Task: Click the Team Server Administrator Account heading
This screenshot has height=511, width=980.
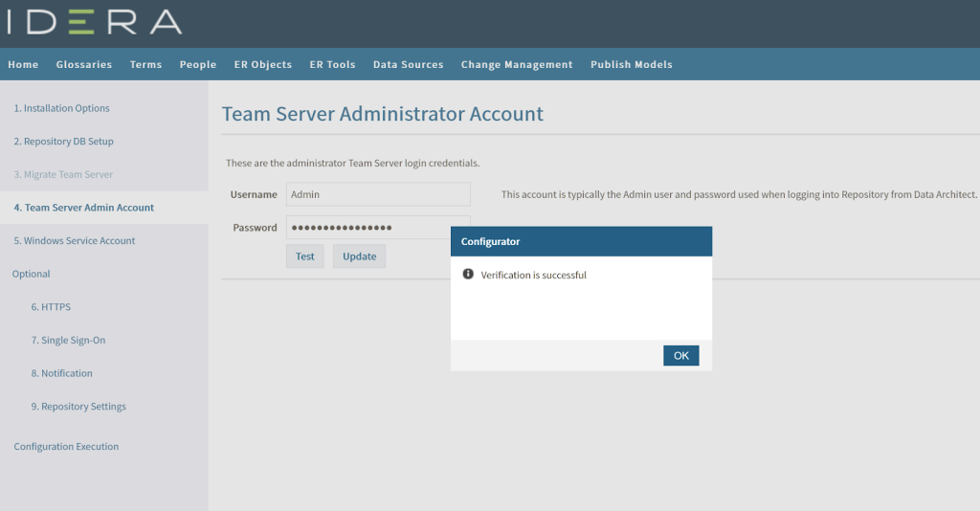Action: tap(383, 114)
